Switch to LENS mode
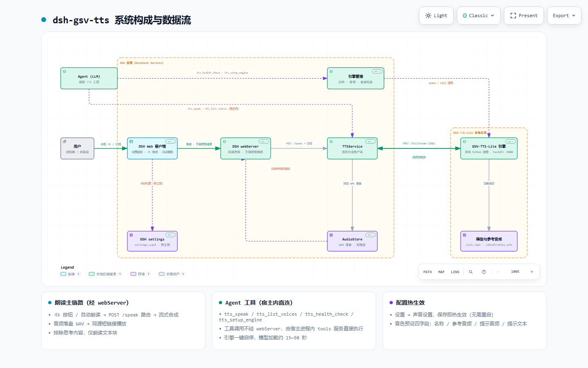This screenshot has width=588, height=368. click(455, 272)
